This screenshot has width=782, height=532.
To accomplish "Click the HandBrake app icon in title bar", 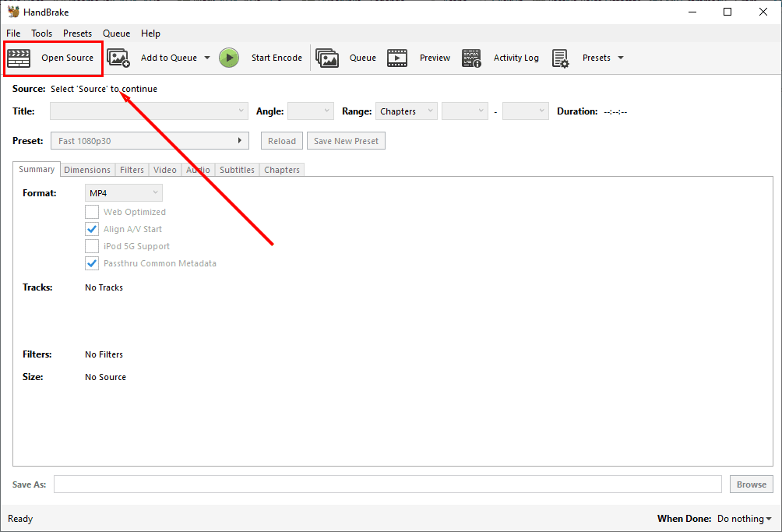I will (x=13, y=12).
